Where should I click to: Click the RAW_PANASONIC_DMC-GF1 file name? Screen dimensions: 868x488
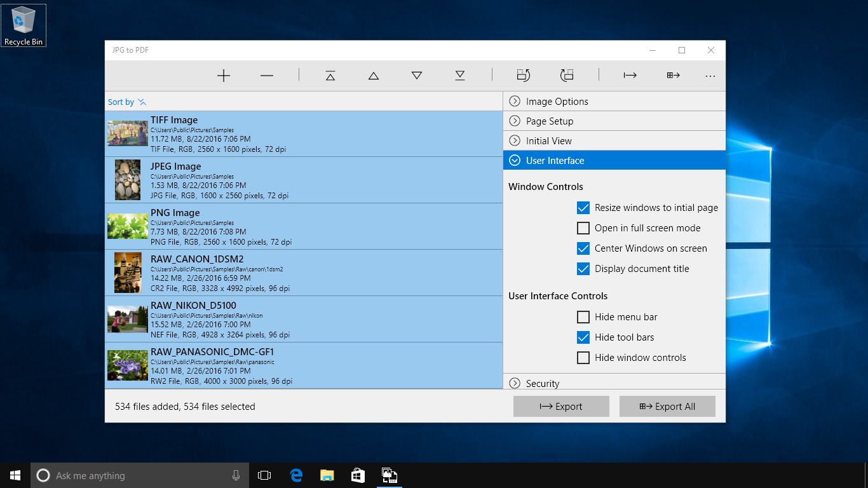coord(212,352)
